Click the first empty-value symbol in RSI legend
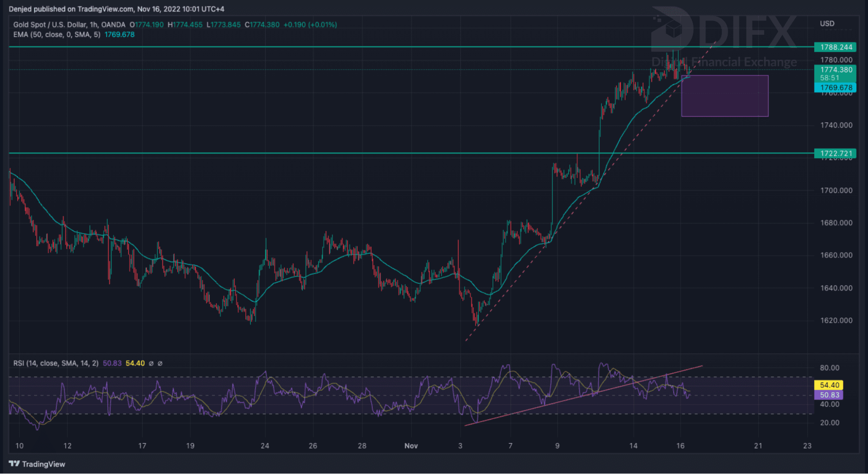The image size is (868, 474). click(x=151, y=363)
